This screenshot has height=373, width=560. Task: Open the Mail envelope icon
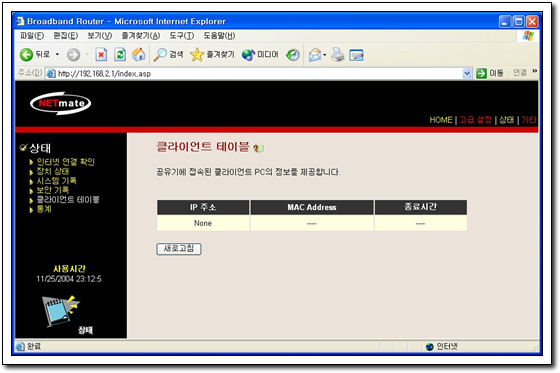[315, 55]
